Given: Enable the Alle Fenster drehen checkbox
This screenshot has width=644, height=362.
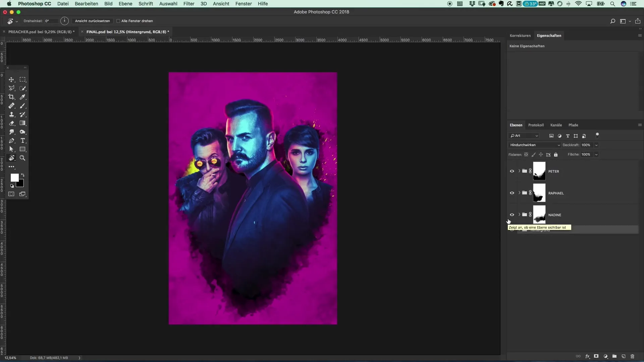Looking at the screenshot, I should (118, 21).
